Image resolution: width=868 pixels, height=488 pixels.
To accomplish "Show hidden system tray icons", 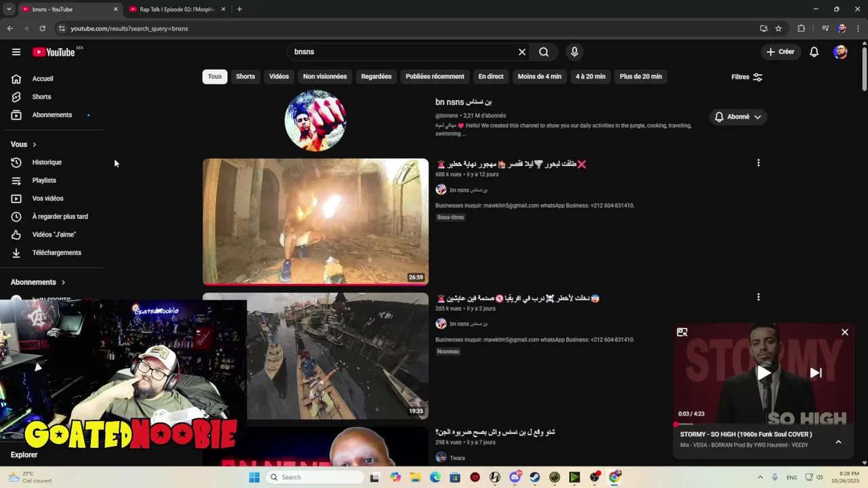I will [759, 477].
